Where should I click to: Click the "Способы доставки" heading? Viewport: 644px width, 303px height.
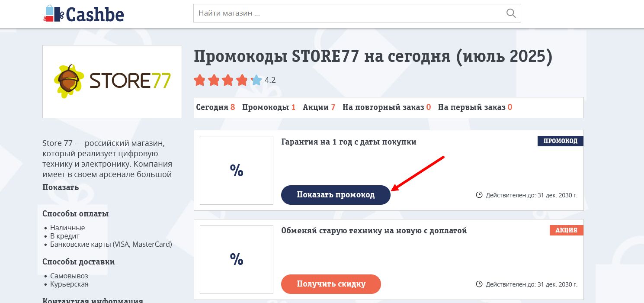79,262
